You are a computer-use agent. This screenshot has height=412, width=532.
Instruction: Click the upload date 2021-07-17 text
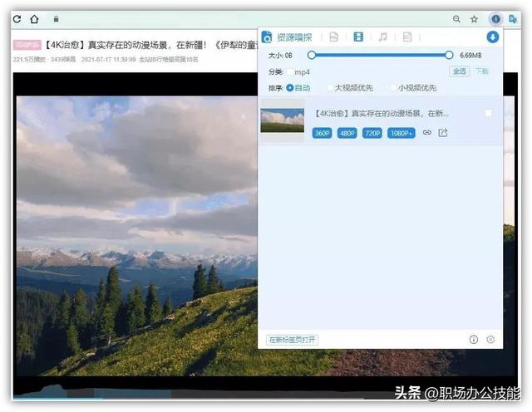[x=108, y=59]
